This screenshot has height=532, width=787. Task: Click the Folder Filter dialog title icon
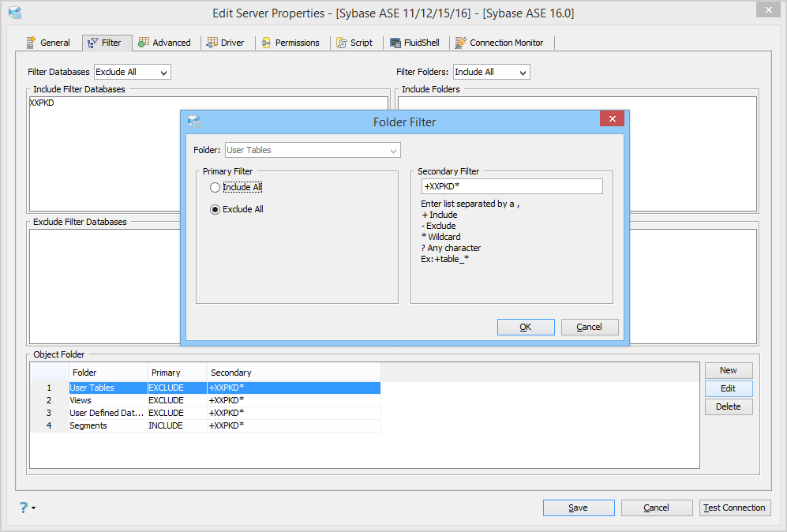point(193,122)
